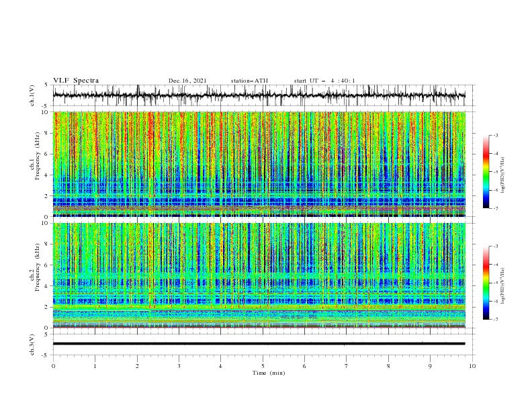Image resolution: width=532 pixels, height=411 pixels.
Task: Click the ch.2 spectrogram panel
Action: point(259,275)
